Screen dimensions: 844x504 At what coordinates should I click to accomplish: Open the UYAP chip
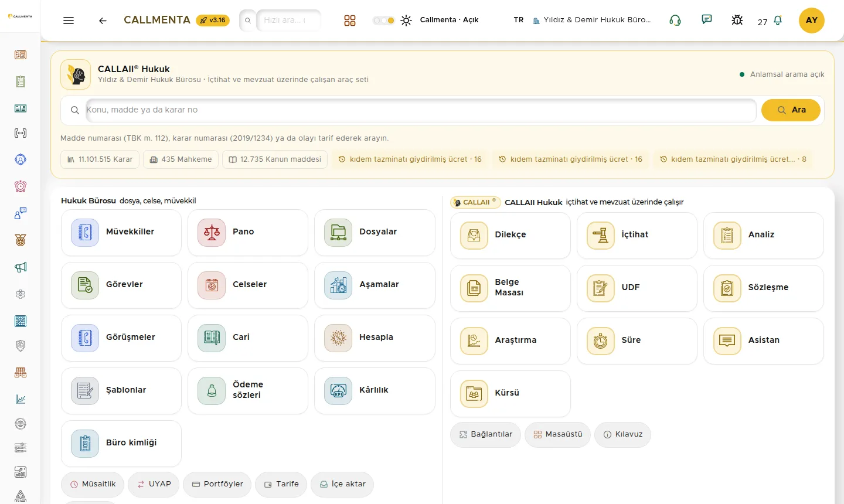[x=154, y=485]
